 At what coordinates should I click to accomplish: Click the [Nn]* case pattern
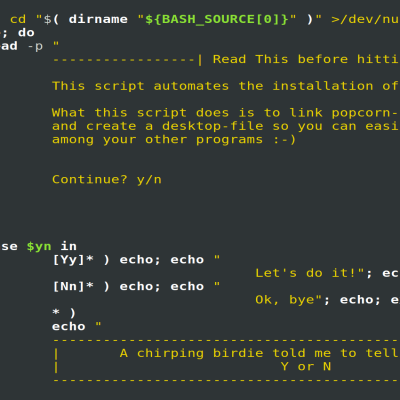click(x=73, y=287)
